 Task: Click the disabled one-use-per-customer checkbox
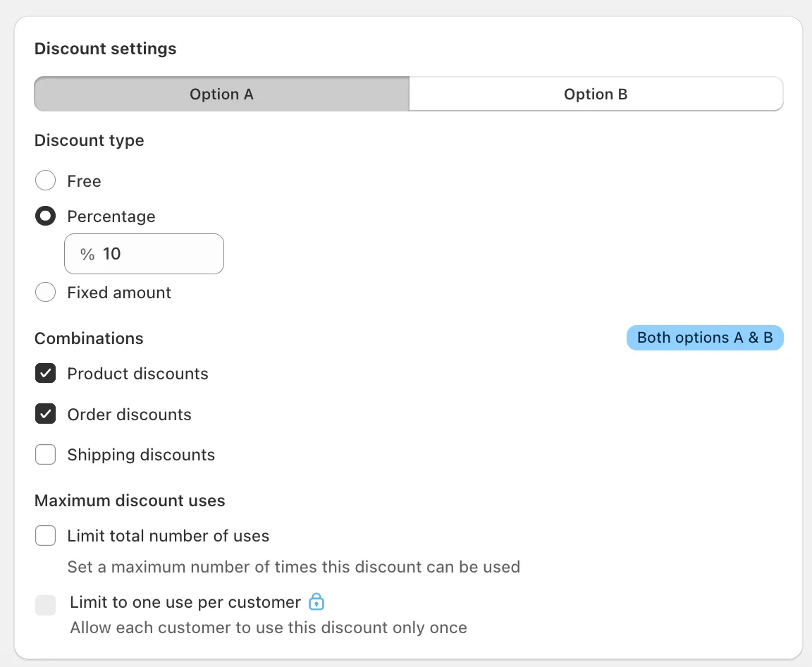coord(45,605)
